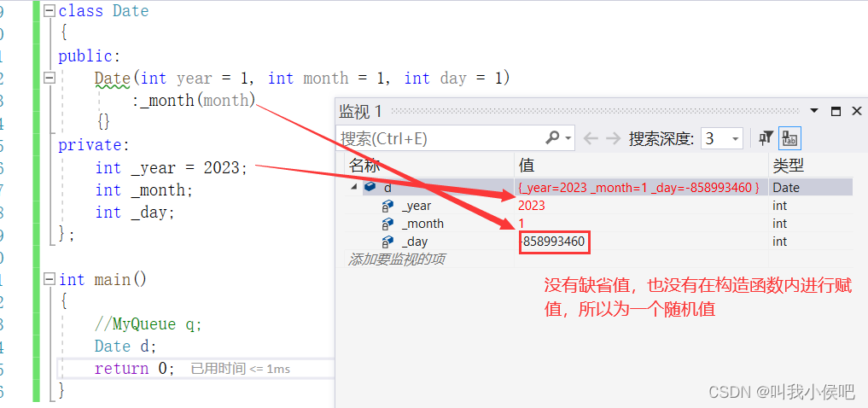Click the value {_year=2023 _month=1 _day=-858993460 }
The image size is (868, 408).
point(638,188)
